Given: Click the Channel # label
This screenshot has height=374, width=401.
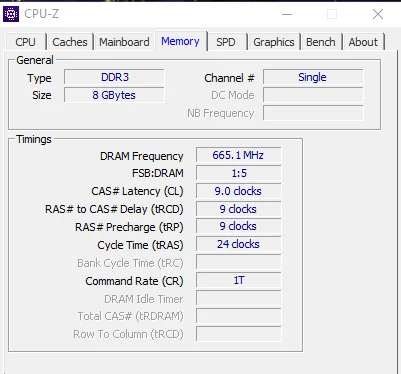Looking at the screenshot, I should point(229,78).
